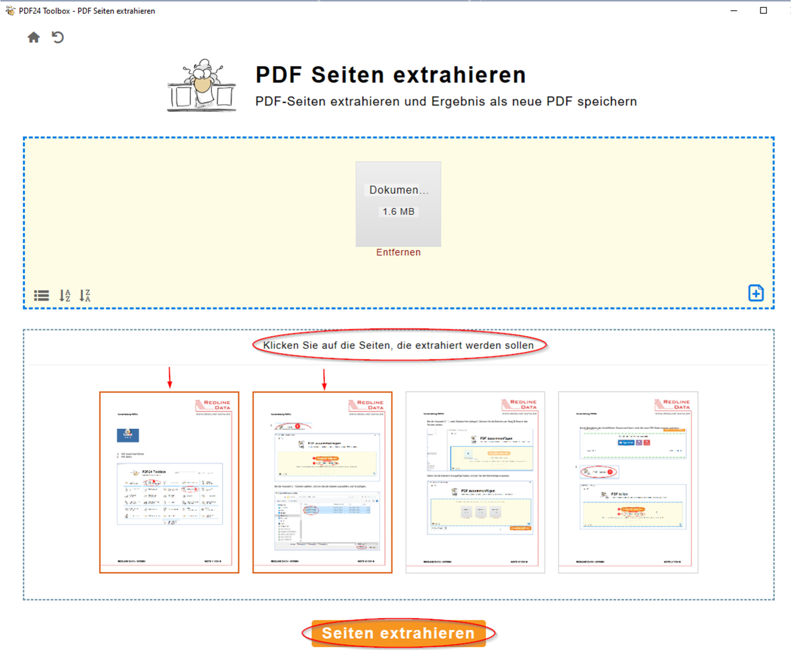Screen dimensions: 791x672
Task: Click the PDF24 bee icon in the title bar
Action: [x=10, y=10]
